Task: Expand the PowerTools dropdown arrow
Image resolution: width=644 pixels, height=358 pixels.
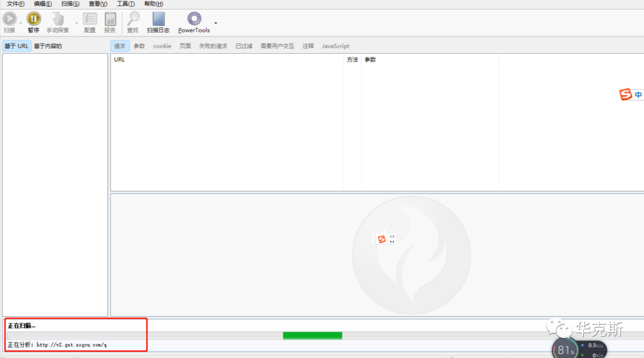Action: pos(215,23)
